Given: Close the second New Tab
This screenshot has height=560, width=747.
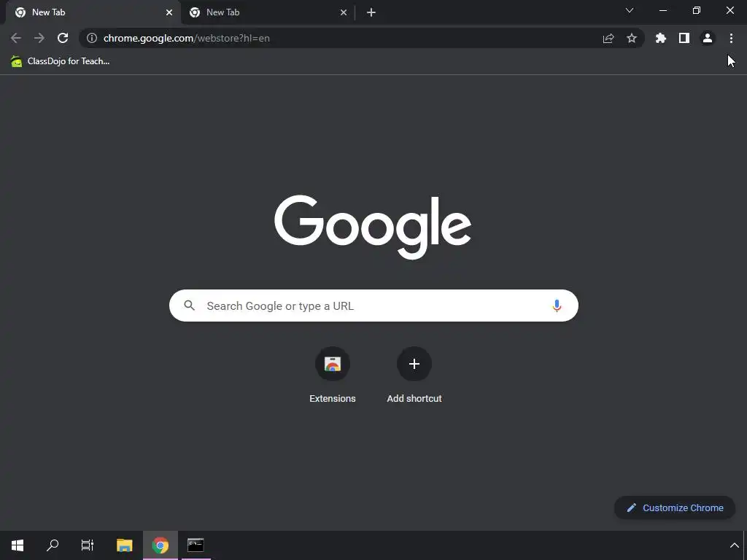Looking at the screenshot, I should point(344,12).
